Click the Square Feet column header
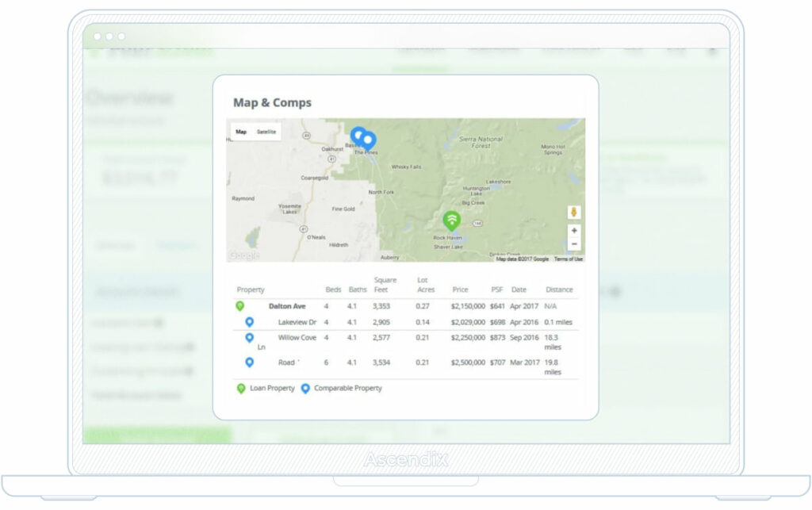Screen dimensions: 812x510 [x=385, y=285]
